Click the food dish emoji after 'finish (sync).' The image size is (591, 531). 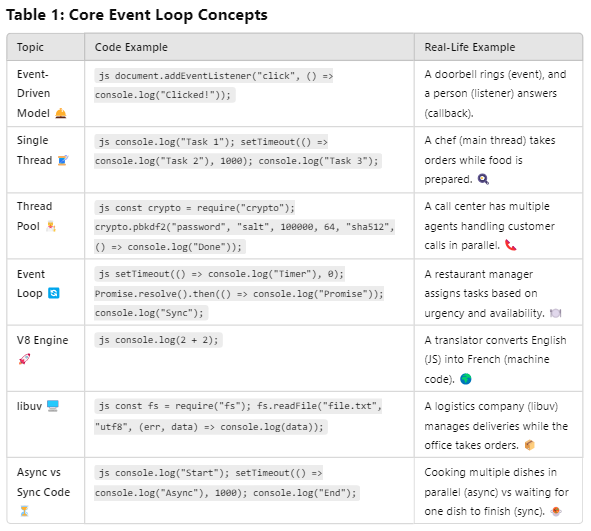click(x=556, y=511)
